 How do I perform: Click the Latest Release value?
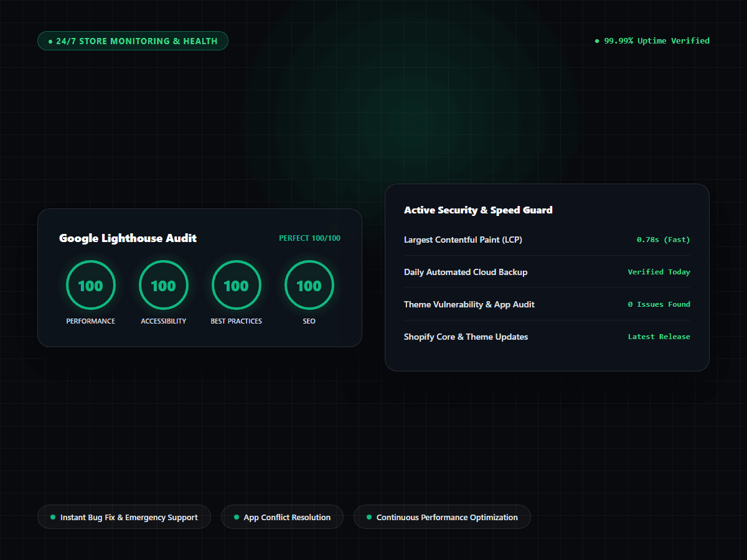click(x=659, y=337)
